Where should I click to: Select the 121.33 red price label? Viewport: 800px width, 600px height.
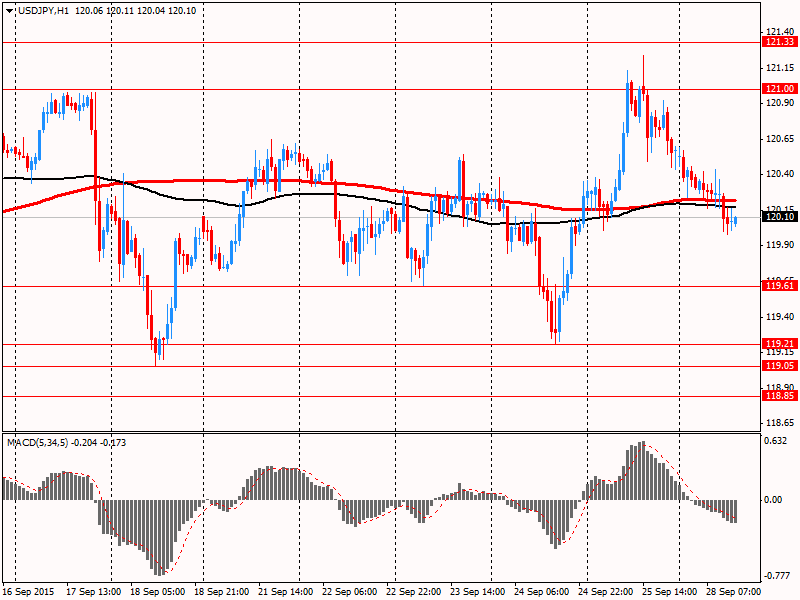click(779, 42)
